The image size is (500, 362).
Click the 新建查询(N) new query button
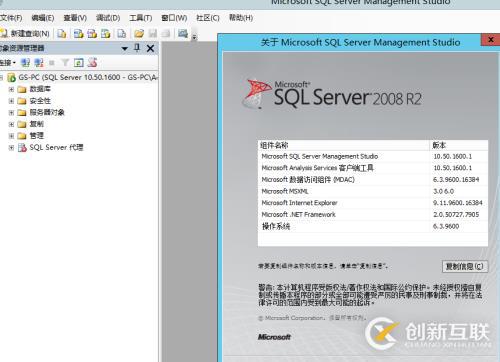25,33
